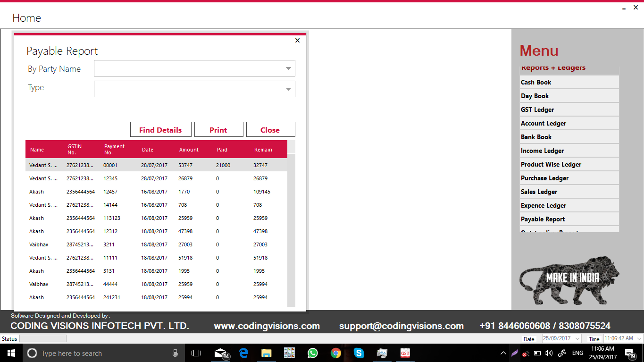
Task: Open Account Ledger from the menu
Action: tap(569, 123)
